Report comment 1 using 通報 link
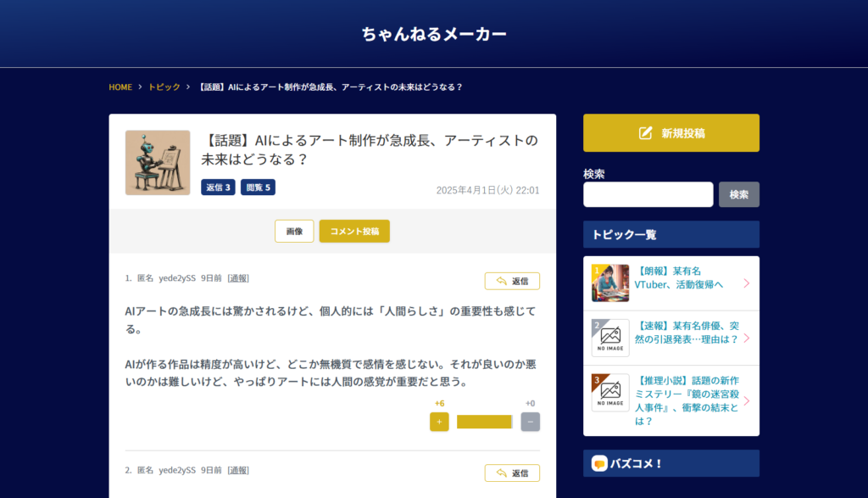Image resolution: width=868 pixels, height=498 pixels. coord(238,278)
